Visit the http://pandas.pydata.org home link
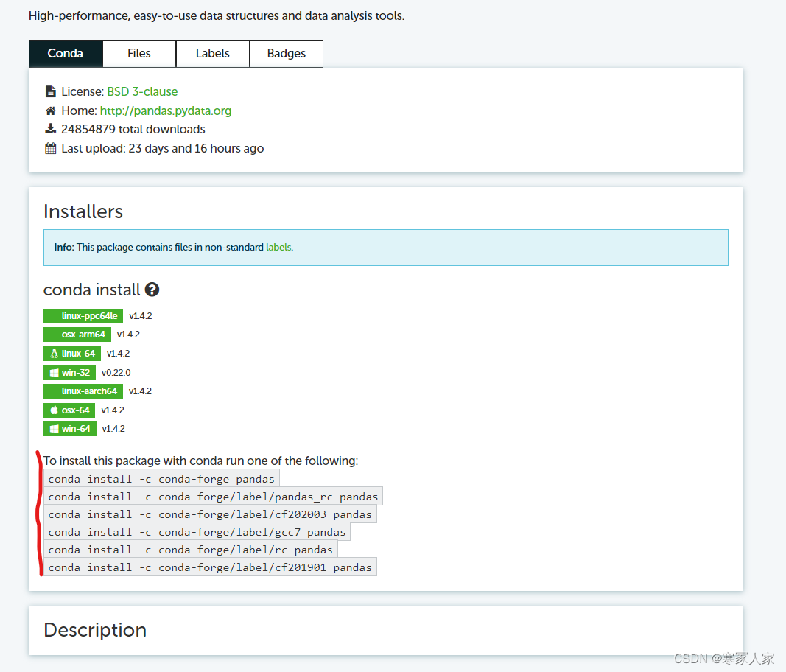786x672 pixels. [x=166, y=111]
